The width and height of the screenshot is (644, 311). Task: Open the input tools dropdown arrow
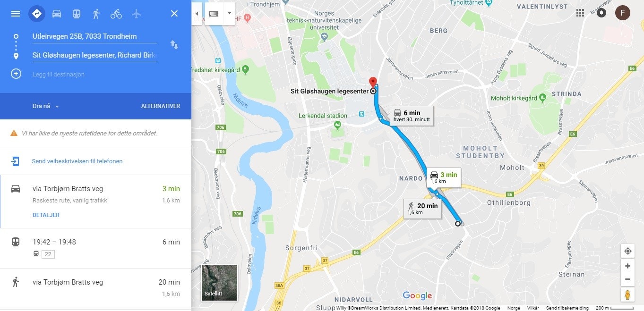[229, 14]
